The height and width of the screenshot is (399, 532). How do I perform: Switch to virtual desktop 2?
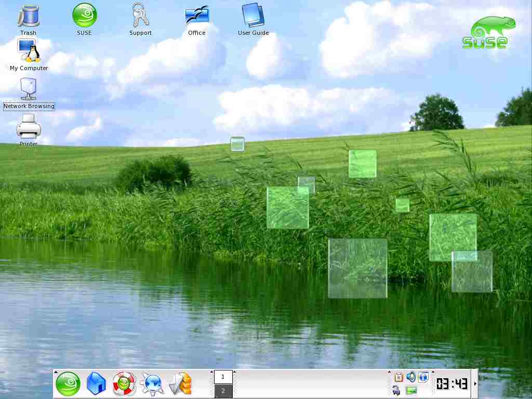pos(223,391)
